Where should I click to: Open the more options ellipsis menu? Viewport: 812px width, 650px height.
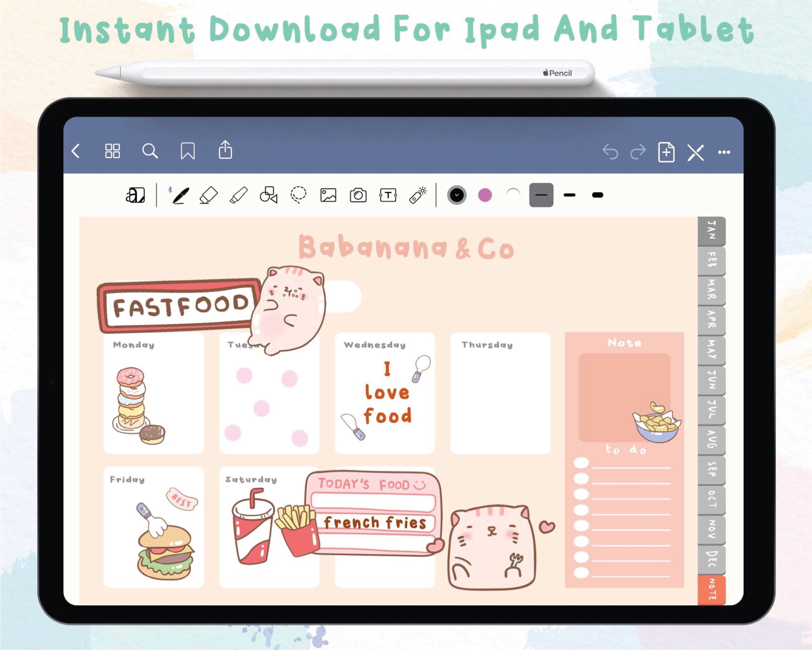click(x=724, y=152)
